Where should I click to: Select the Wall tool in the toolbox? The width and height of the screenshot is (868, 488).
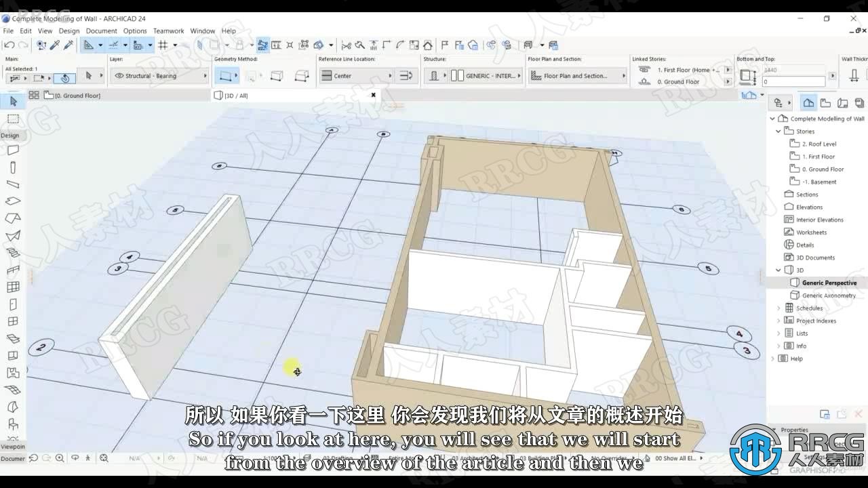[x=13, y=150]
